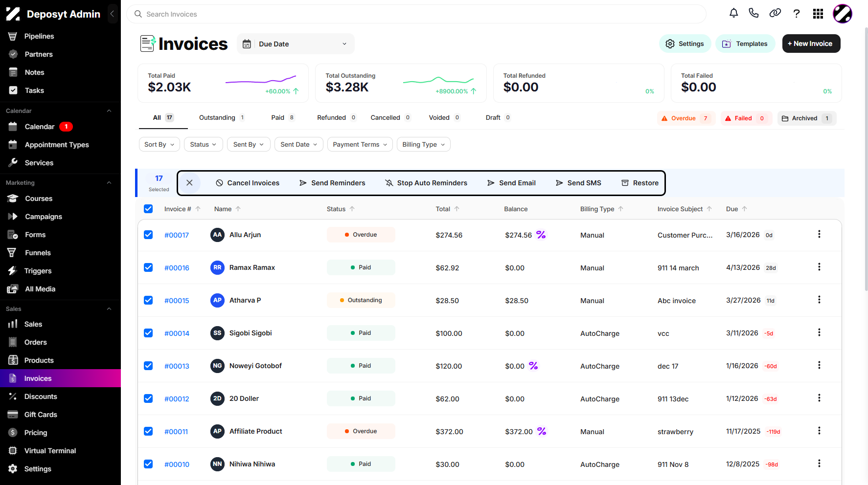
Task: Open row actions for invoice #00017
Action: [819, 234]
